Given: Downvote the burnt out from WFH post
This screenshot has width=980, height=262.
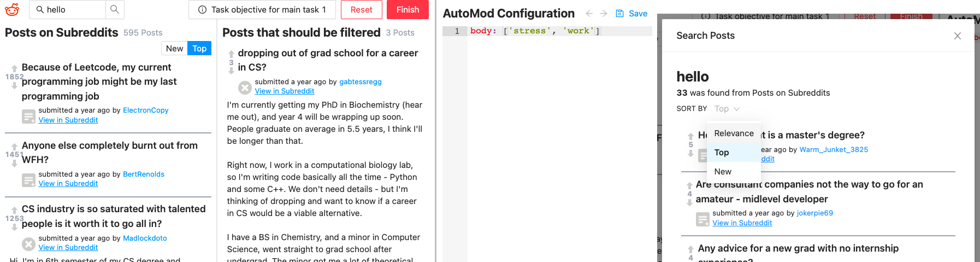Looking at the screenshot, I should coord(14,164).
